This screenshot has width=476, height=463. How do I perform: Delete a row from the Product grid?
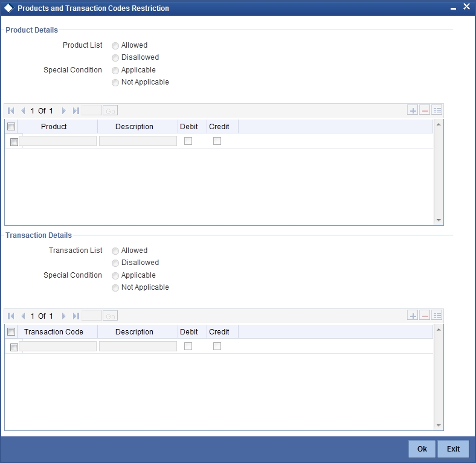(x=425, y=110)
